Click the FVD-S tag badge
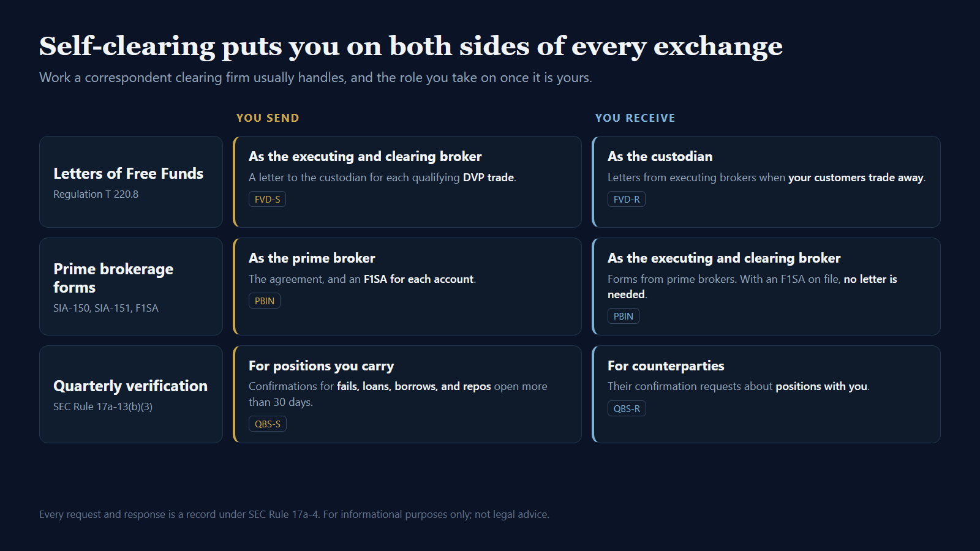This screenshot has height=551, width=980. click(267, 199)
